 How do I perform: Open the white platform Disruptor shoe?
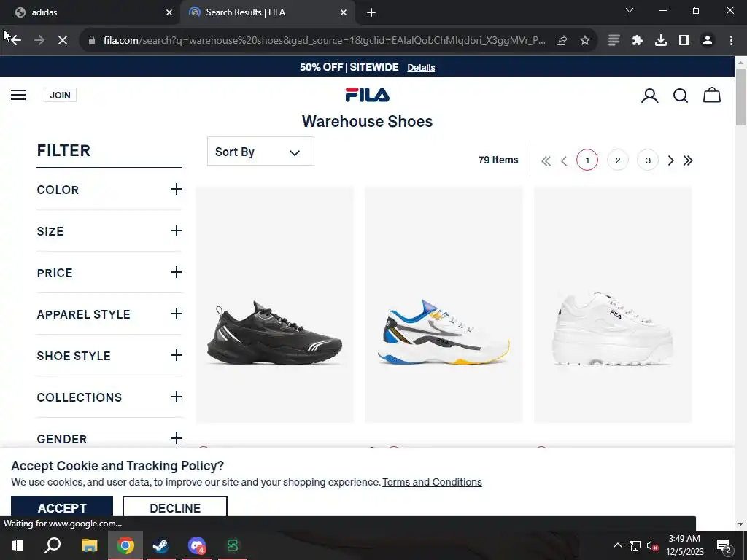point(613,305)
